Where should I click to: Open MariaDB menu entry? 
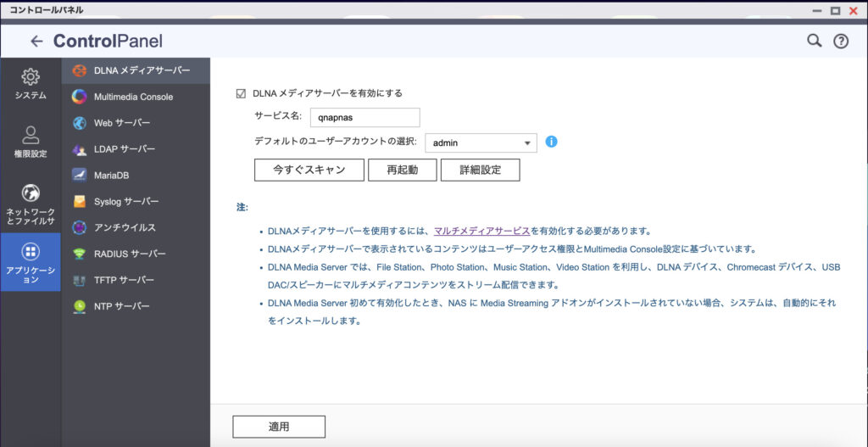pos(136,175)
